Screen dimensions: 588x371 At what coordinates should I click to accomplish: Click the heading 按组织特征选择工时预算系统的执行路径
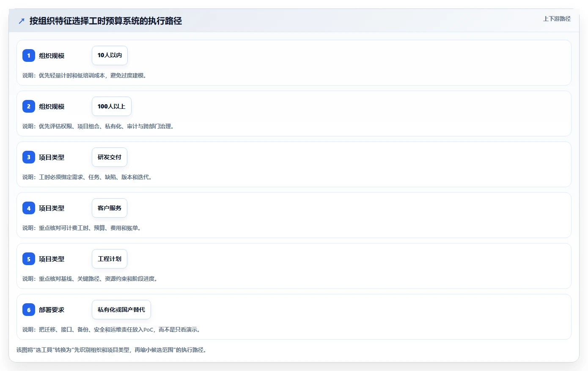coord(106,21)
